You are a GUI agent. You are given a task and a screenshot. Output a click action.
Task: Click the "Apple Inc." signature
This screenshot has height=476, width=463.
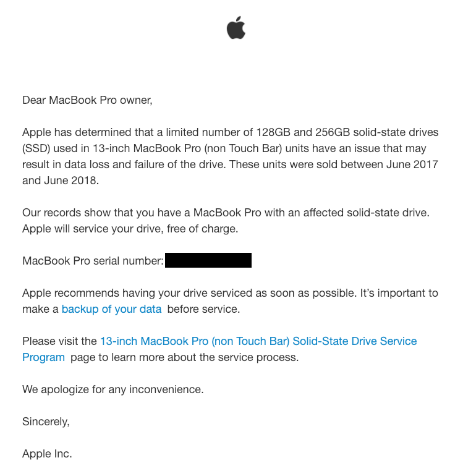point(47,454)
